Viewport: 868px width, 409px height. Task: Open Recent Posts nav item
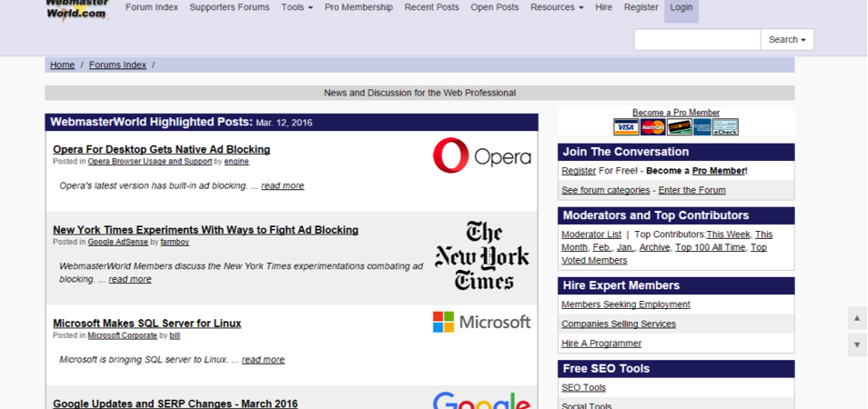[x=432, y=7]
